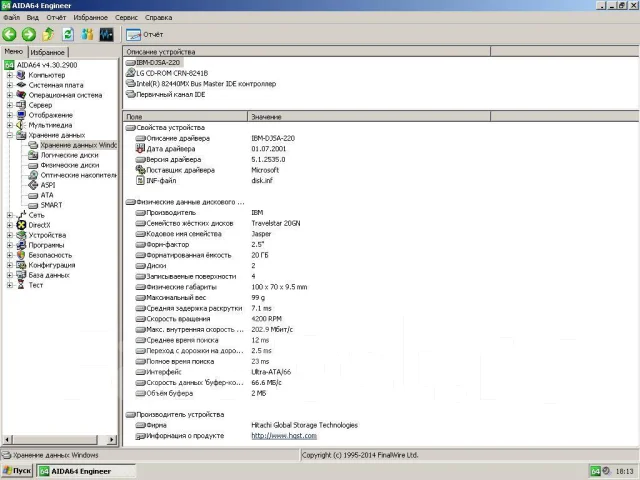
Task: Select the SMART tree item
Action: click(x=51, y=205)
